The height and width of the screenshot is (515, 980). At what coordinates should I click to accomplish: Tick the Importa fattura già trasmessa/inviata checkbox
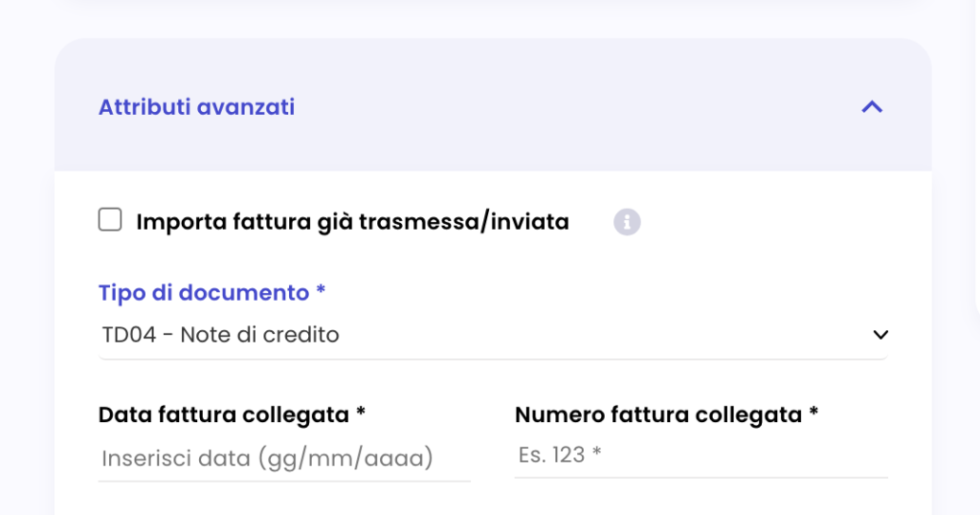(x=110, y=220)
